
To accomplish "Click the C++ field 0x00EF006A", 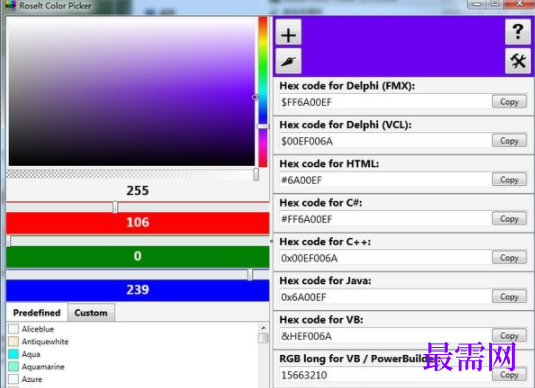I will click(x=385, y=258).
